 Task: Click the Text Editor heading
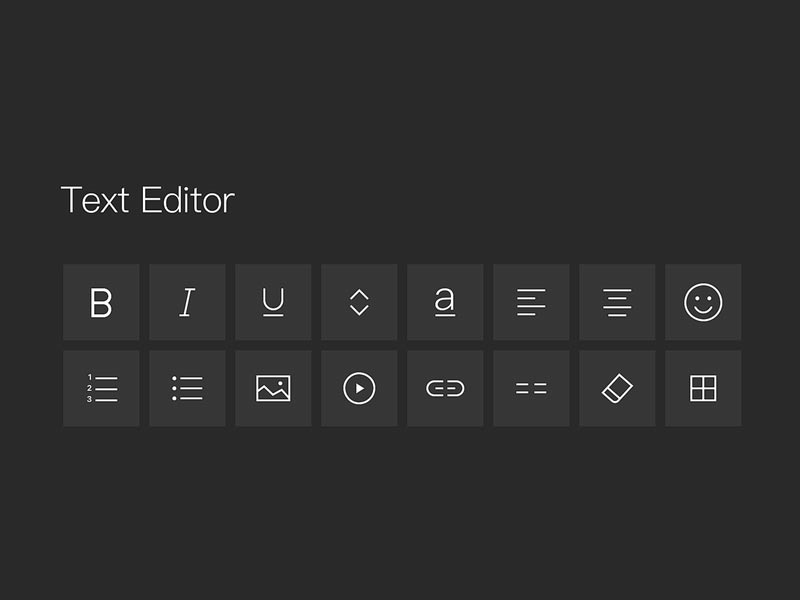pyautogui.click(x=147, y=200)
